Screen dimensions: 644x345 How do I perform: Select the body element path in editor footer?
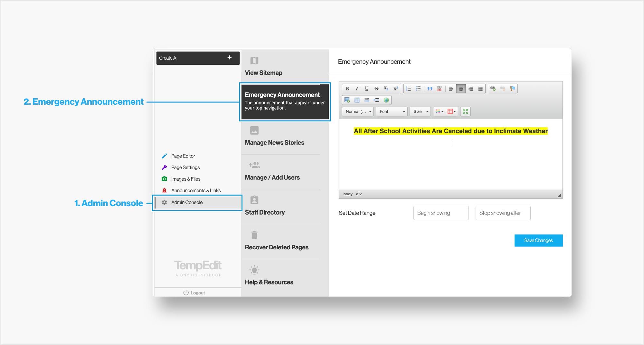point(348,194)
